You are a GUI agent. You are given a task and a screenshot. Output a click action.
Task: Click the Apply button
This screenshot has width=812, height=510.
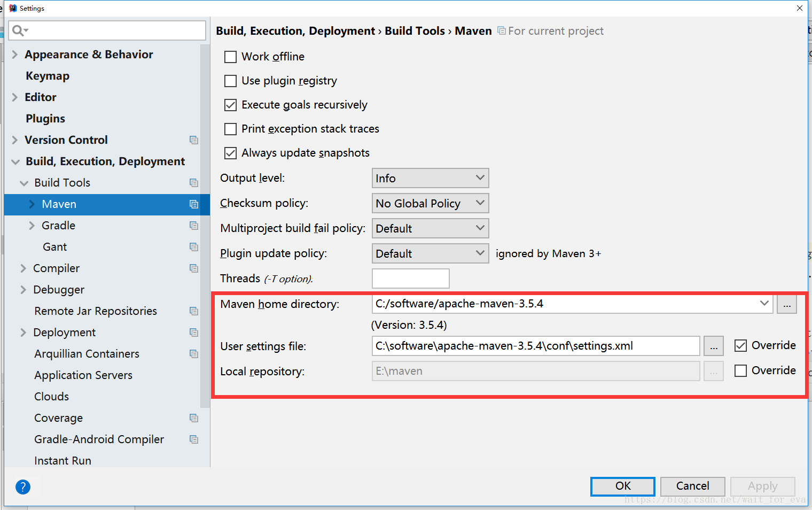coord(762,486)
